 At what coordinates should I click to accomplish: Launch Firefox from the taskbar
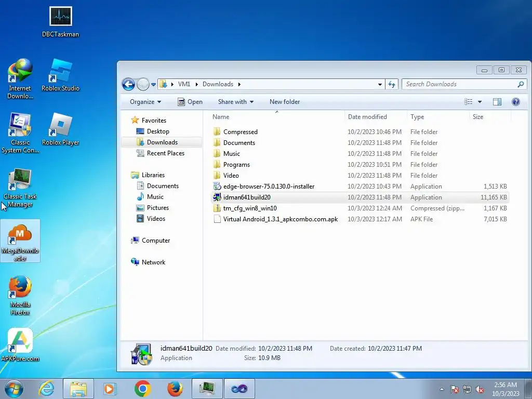point(175,389)
